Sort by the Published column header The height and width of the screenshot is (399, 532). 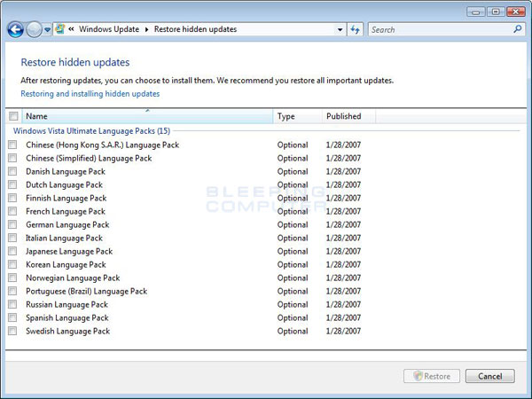click(348, 116)
